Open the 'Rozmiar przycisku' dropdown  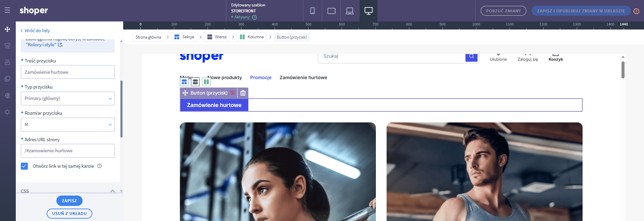point(68,124)
